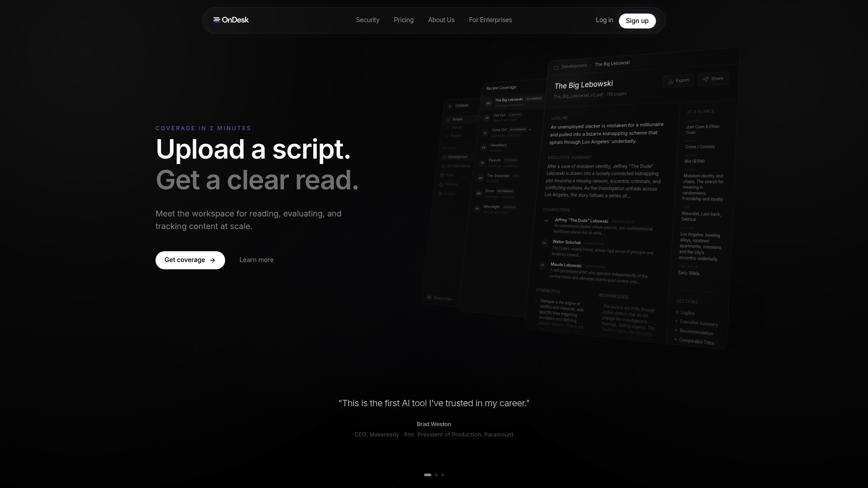This screenshot has height=488, width=868.
Task: Click "Development" breadcrumb in the preview
Action: 574,66
